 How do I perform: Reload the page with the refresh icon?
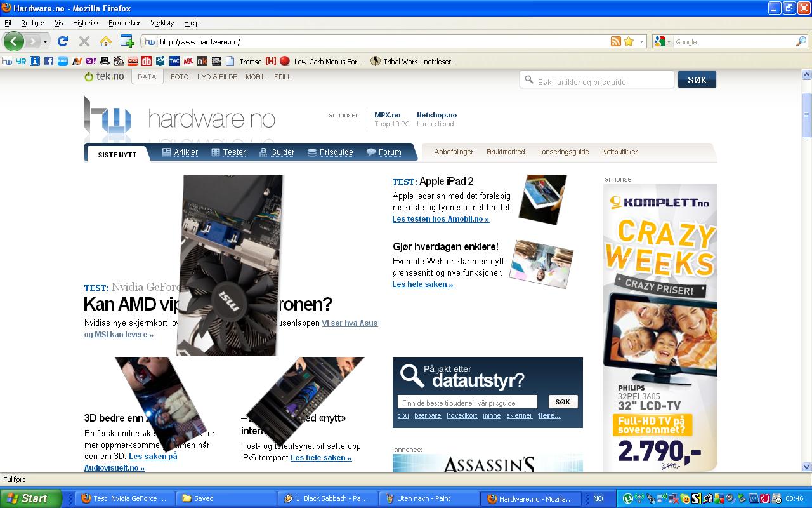point(62,41)
